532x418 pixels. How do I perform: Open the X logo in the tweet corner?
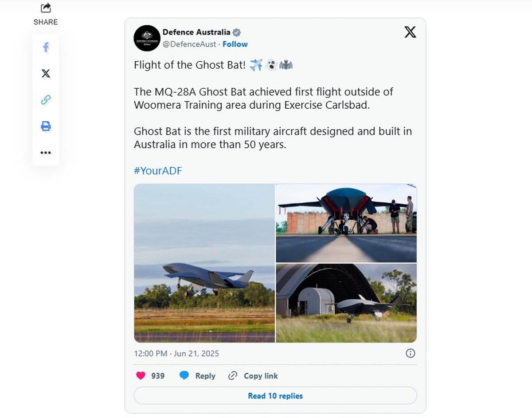coord(410,32)
